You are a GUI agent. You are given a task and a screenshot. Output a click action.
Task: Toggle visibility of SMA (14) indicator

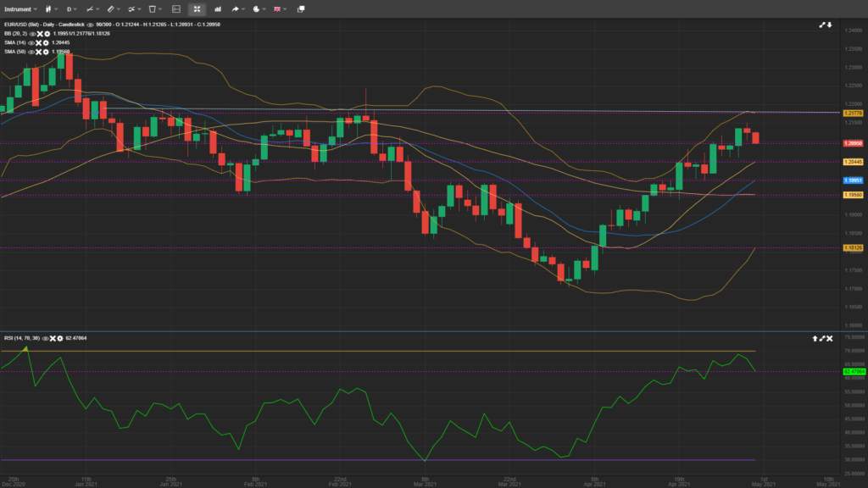31,42
